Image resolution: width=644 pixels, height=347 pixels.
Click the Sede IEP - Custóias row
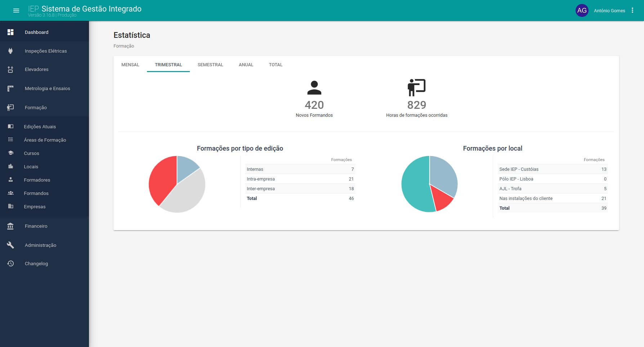pos(553,169)
